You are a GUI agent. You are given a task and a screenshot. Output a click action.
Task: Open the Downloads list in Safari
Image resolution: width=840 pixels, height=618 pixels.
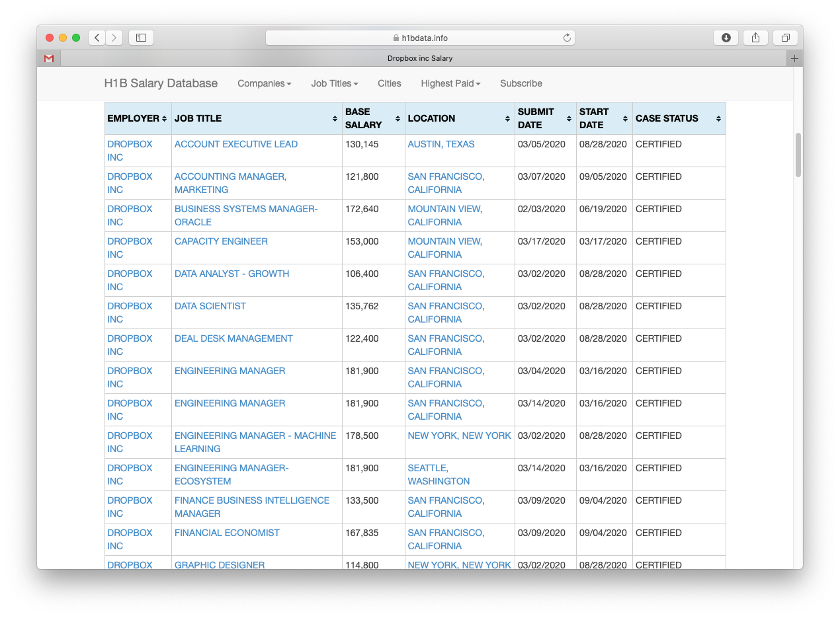[x=726, y=38]
